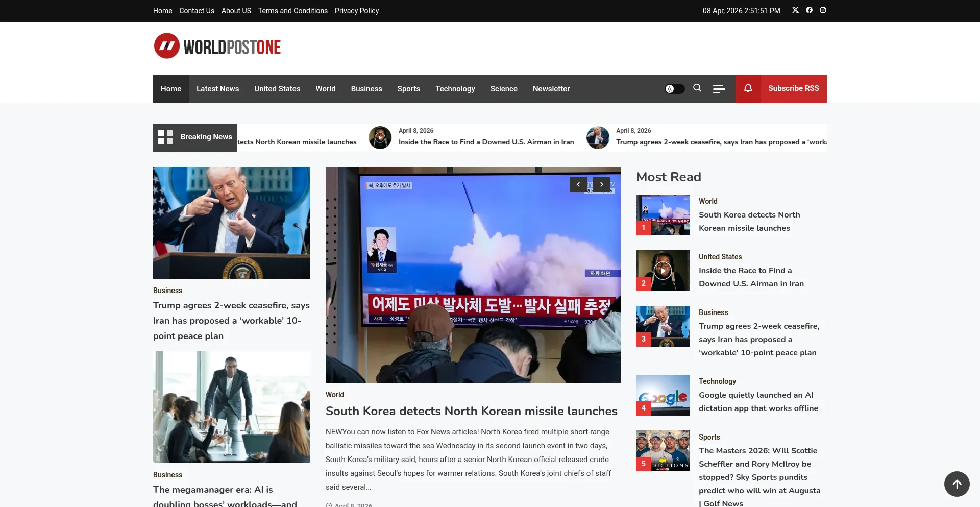980x507 pixels.
Task: Click World category in Most Read
Action: [708, 201]
